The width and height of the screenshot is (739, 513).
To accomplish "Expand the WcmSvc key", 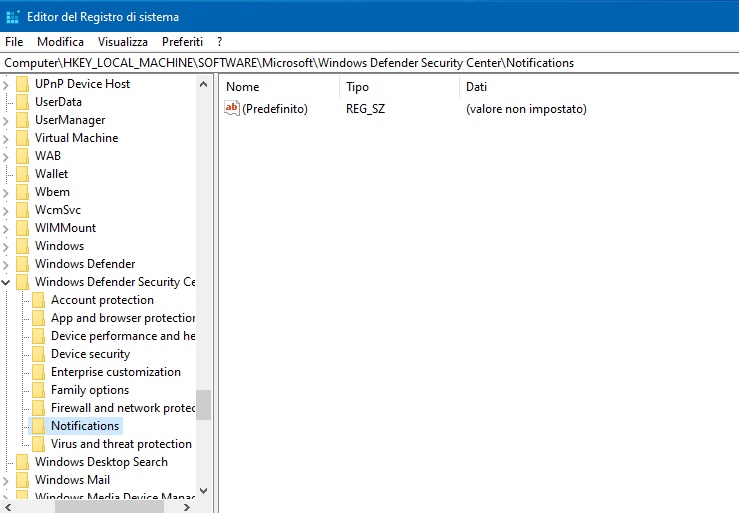I will [x=6, y=211].
